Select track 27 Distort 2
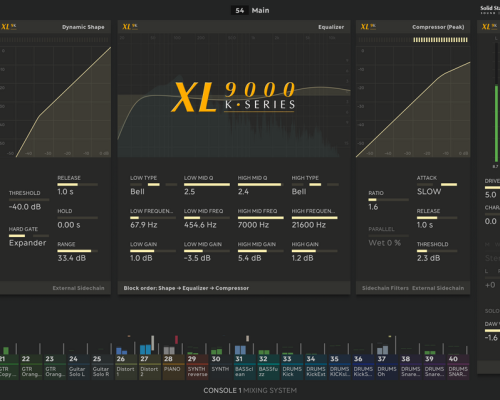This screenshot has height=400, width=500. (149, 367)
